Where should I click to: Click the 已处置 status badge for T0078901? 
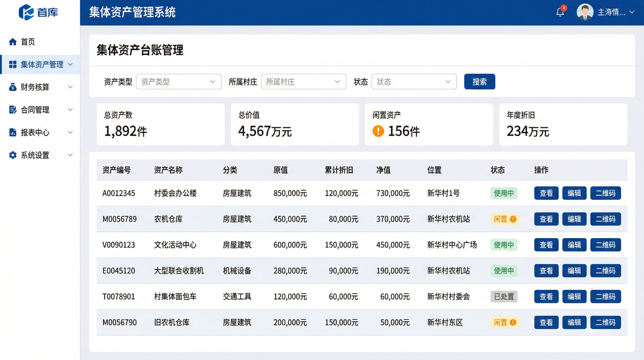click(504, 296)
